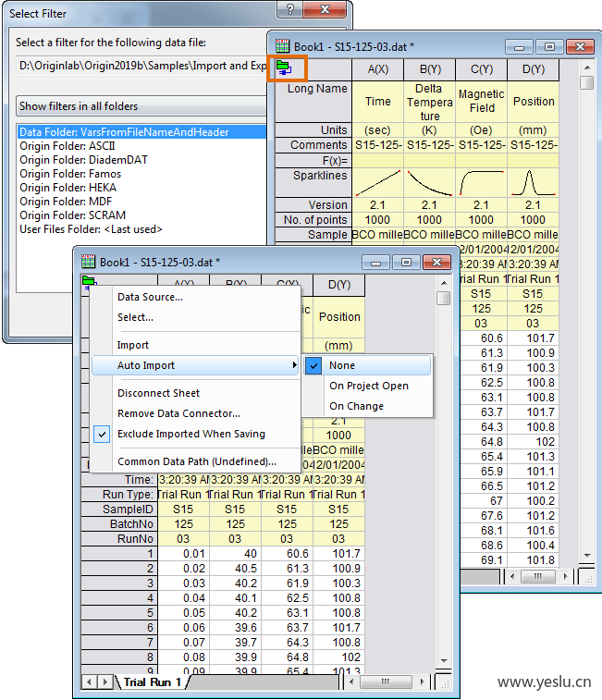Click horizontal scroll left arrow in front Book1

(352, 682)
